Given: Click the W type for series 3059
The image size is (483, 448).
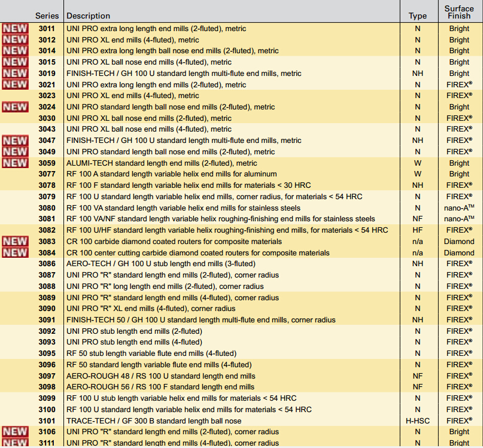Looking at the screenshot, I should pos(418,163).
